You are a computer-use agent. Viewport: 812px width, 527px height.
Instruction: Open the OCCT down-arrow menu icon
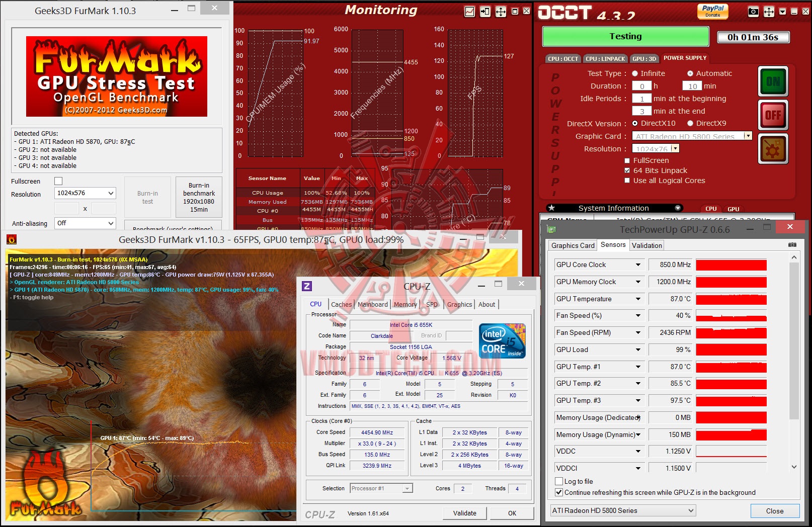(x=782, y=11)
